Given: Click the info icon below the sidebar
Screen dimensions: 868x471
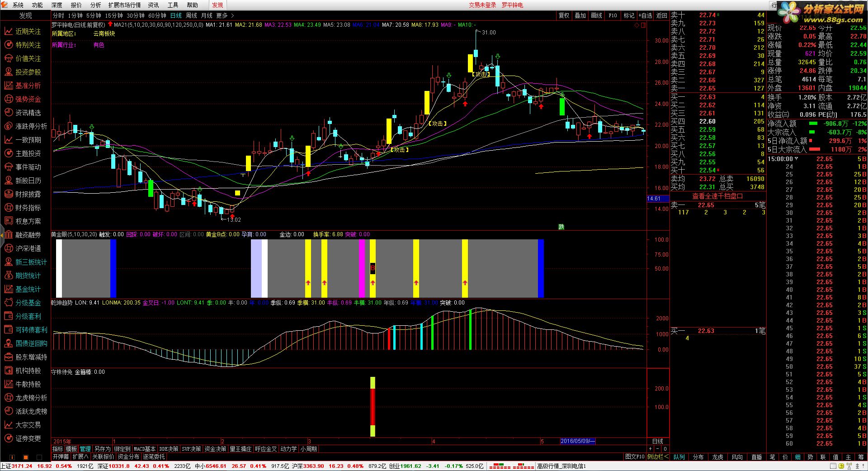Looking at the screenshot, I should tap(12, 457).
